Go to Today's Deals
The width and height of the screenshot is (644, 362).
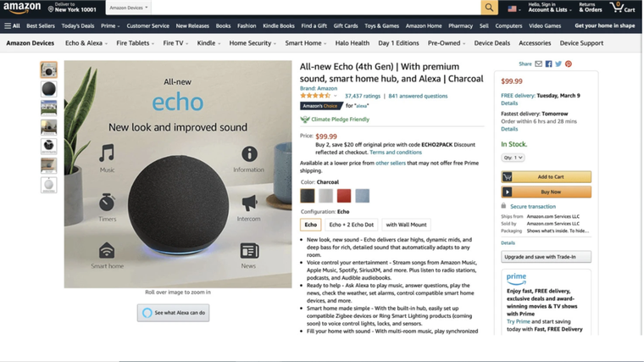[78, 25]
